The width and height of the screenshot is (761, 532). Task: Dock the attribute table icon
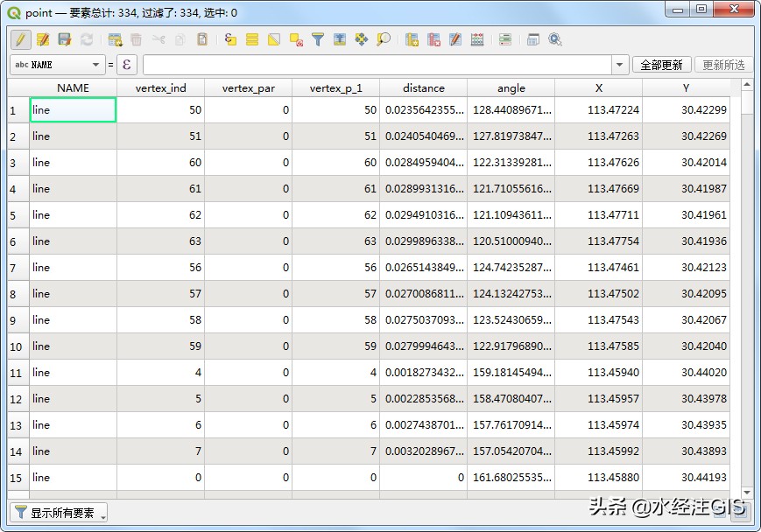(x=533, y=39)
